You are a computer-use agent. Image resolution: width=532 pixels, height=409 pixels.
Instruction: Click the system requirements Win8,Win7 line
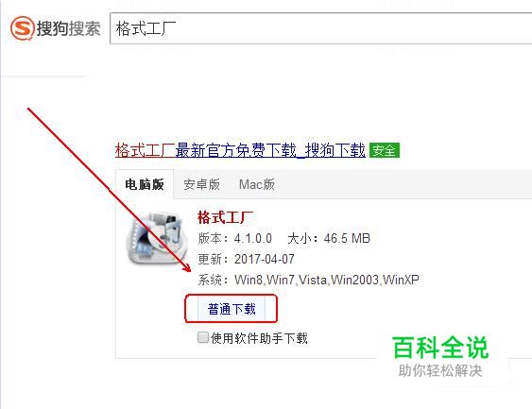(x=309, y=281)
